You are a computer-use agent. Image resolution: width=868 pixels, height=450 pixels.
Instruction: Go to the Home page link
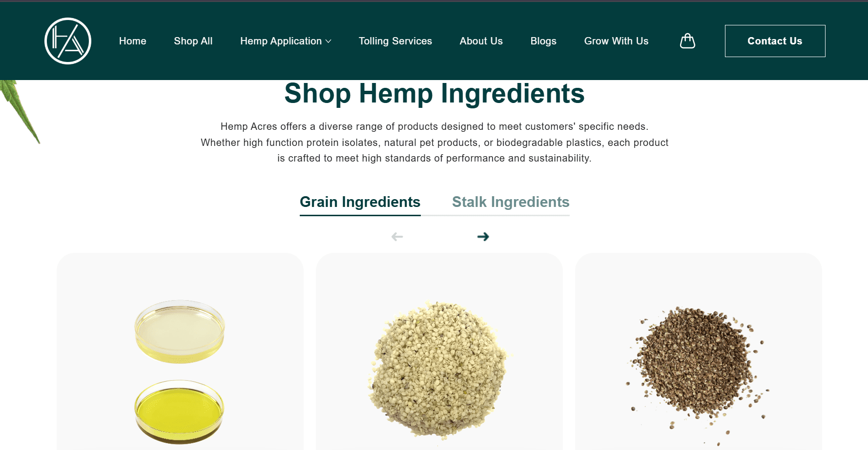tap(132, 41)
